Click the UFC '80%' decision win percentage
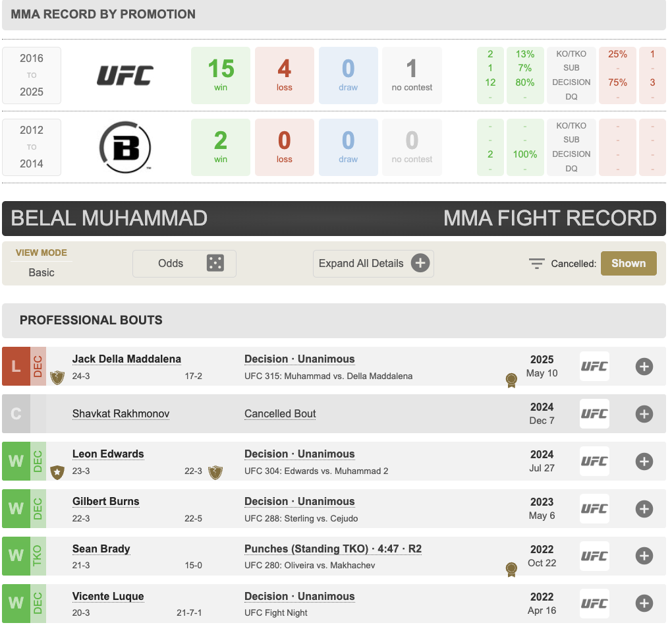The width and height of the screenshot is (672, 625). (524, 82)
